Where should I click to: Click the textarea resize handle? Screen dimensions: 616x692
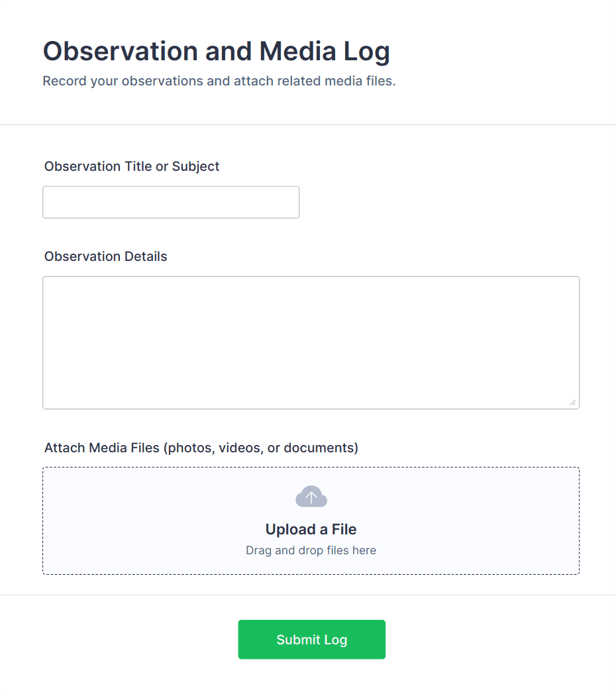(x=574, y=402)
